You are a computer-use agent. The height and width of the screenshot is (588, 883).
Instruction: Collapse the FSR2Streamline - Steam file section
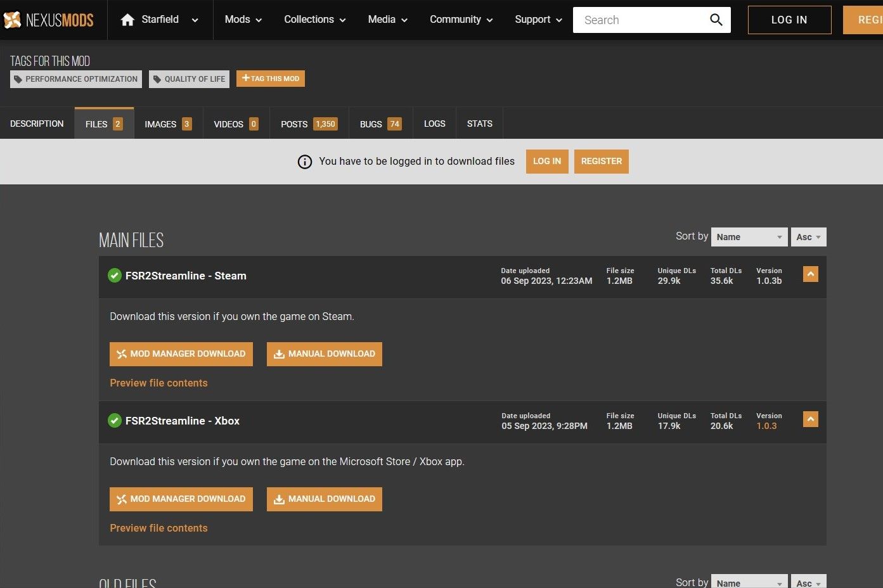tap(810, 274)
